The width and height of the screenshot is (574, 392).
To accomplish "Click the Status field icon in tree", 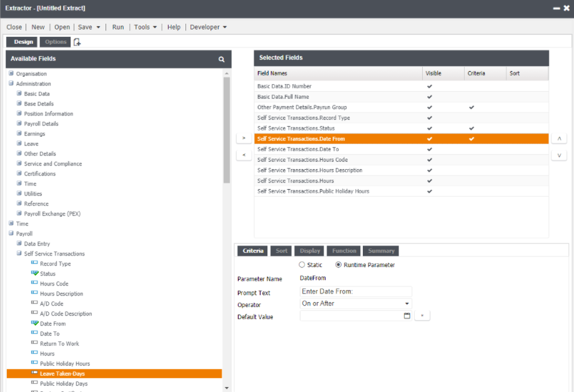I will [x=35, y=273].
